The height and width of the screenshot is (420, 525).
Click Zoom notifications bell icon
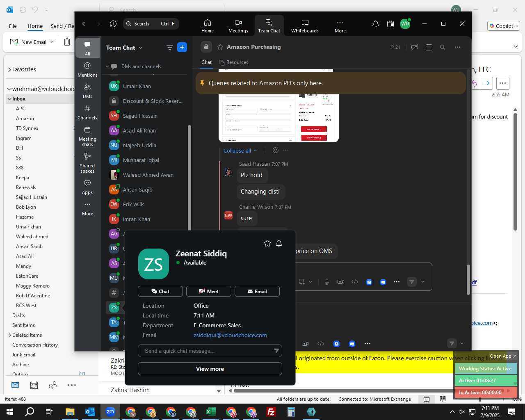click(x=375, y=24)
